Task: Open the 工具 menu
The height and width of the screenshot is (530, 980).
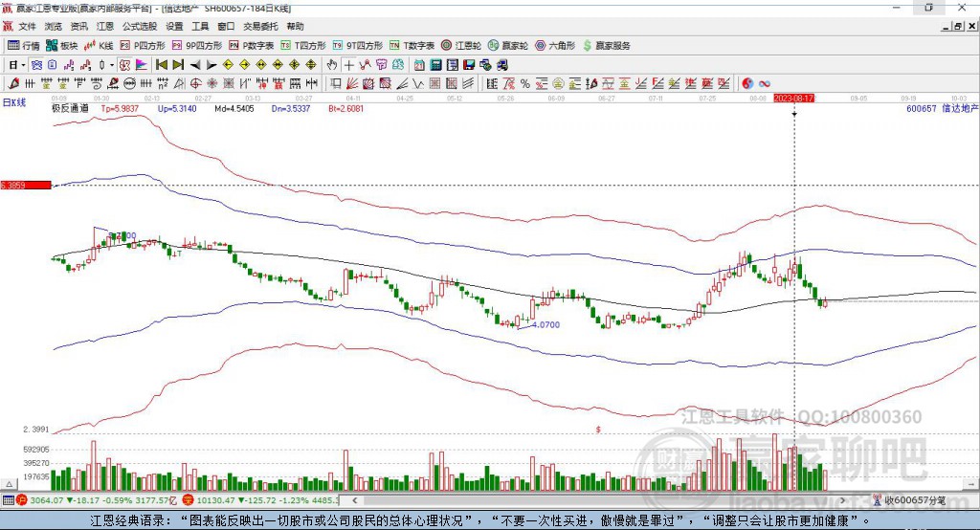Action: 200,26
